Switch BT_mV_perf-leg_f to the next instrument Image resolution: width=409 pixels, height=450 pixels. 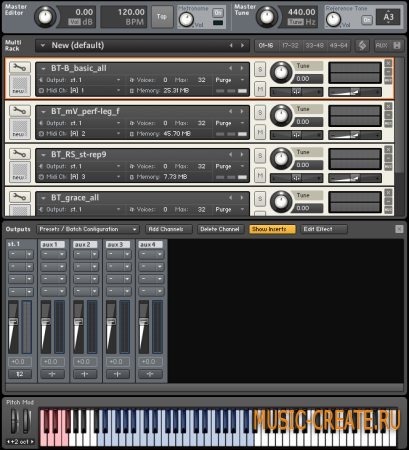point(242,111)
